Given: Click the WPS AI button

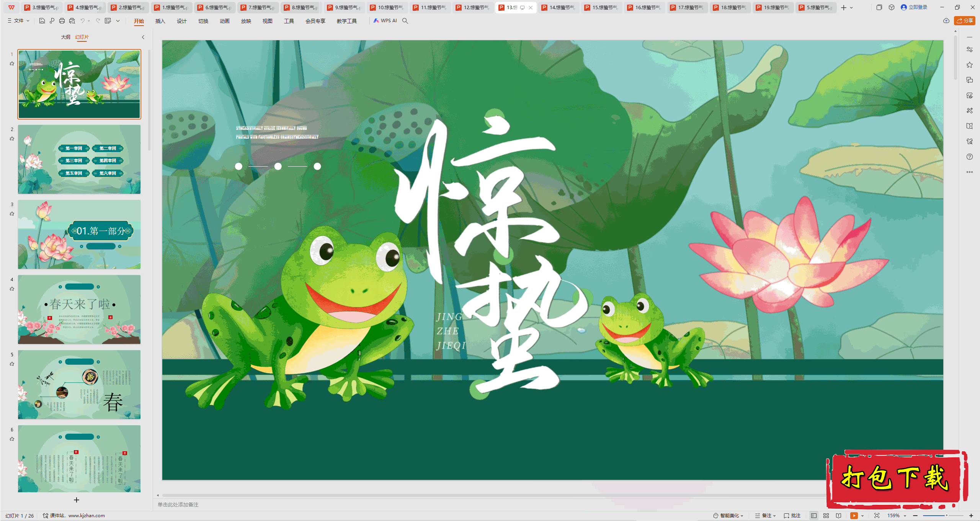Looking at the screenshot, I should click(385, 21).
